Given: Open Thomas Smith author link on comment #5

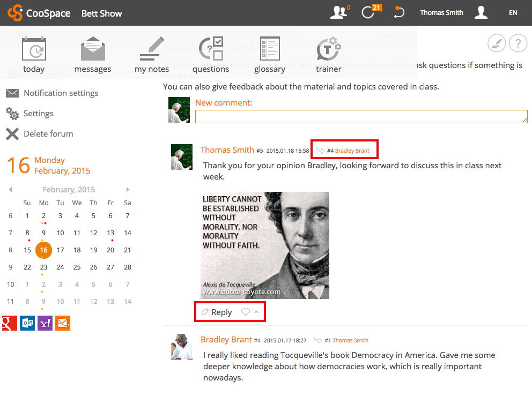Looking at the screenshot, I should coord(227,150).
